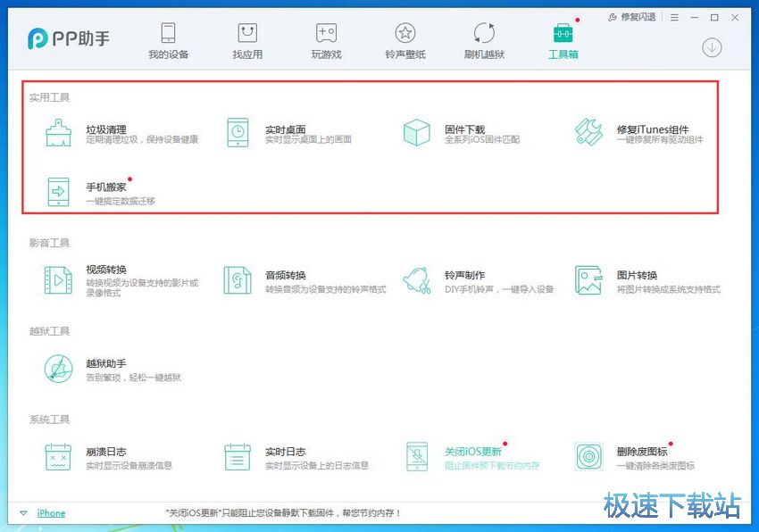The height and width of the screenshot is (532, 759).
Task: Click the 图片转换 label
Action: click(637, 275)
